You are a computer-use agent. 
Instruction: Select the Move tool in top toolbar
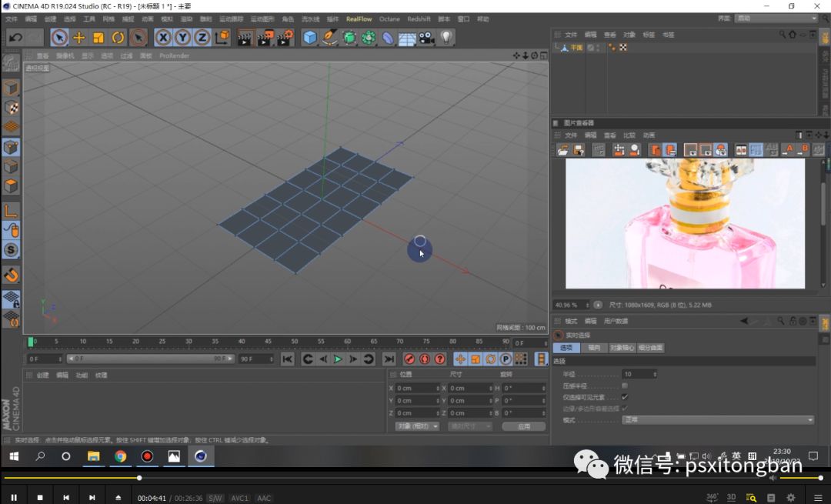click(x=78, y=37)
